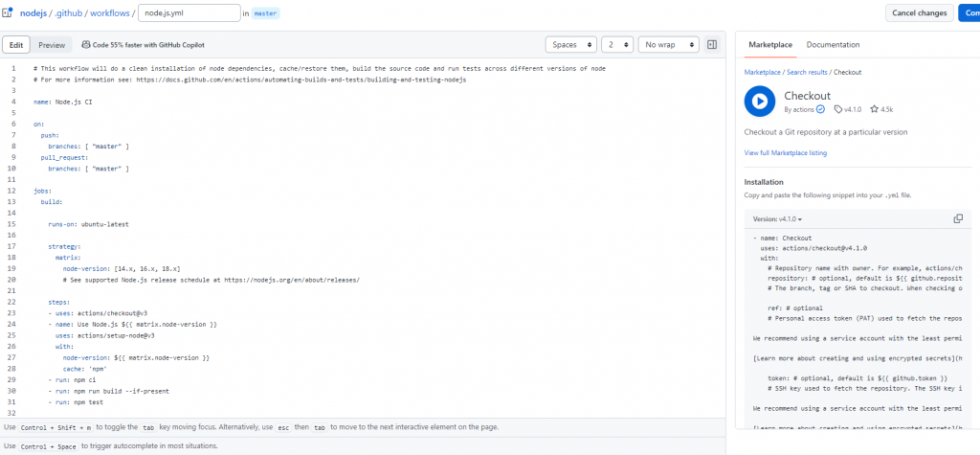Open the .github folder breadcrumb link

[69, 12]
